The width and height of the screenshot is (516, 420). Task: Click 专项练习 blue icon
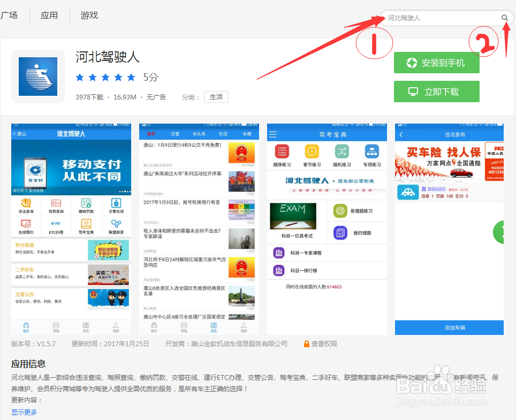click(372, 151)
